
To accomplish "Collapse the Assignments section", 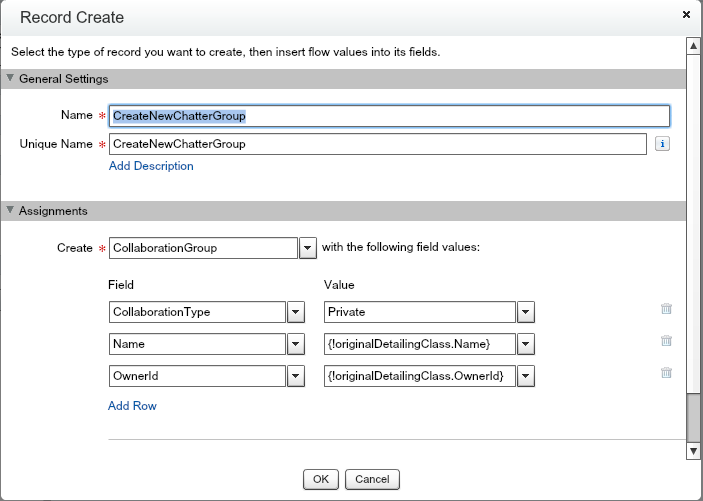I will click(11, 211).
